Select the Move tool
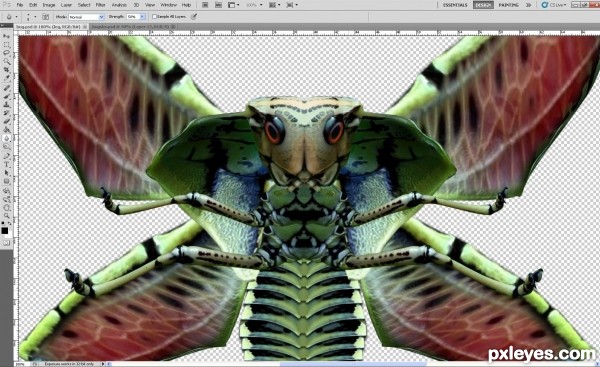Screen dimensions: 600x367 7,36
